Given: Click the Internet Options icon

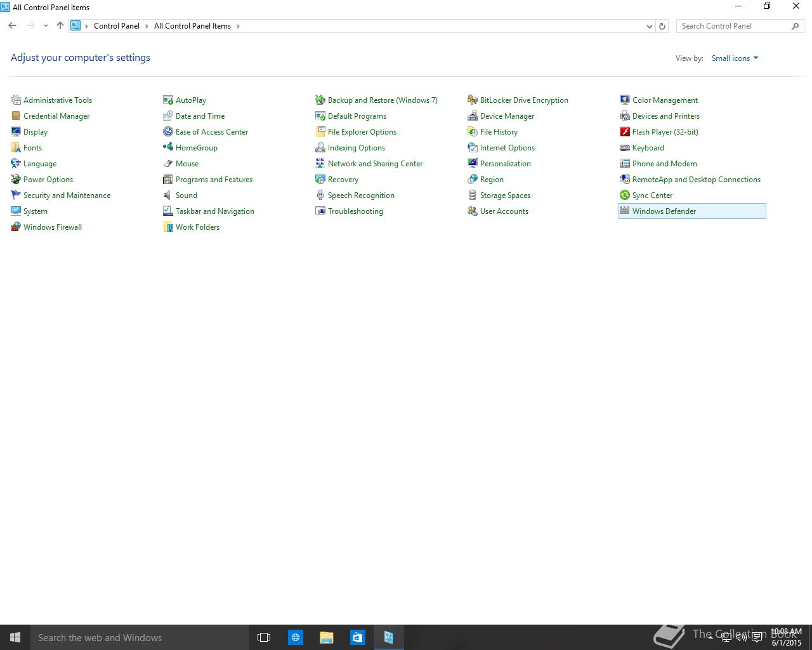Looking at the screenshot, I should [473, 147].
